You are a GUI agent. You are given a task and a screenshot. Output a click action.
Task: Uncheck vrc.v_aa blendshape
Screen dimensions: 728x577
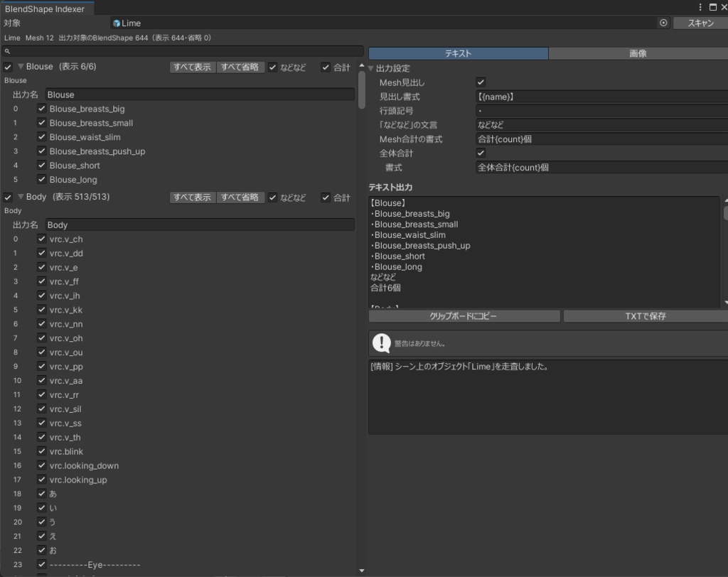point(42,380)
